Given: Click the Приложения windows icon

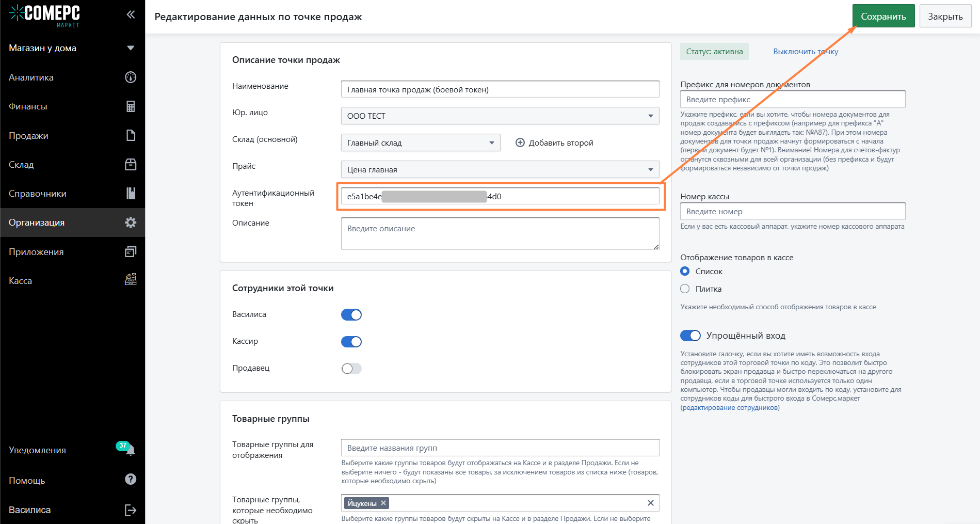Looking at the screenshot, I should pyautogui.click(x=131, y=251).
